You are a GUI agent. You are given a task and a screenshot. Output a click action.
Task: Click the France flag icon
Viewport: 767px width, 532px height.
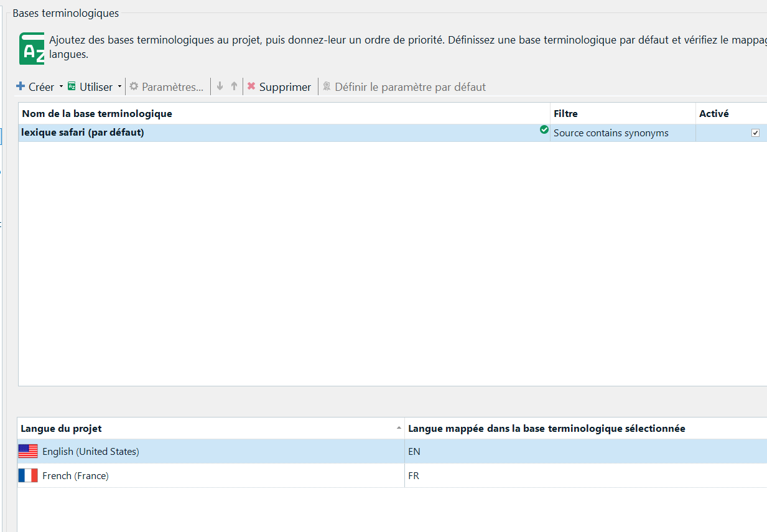coord(28,475)
